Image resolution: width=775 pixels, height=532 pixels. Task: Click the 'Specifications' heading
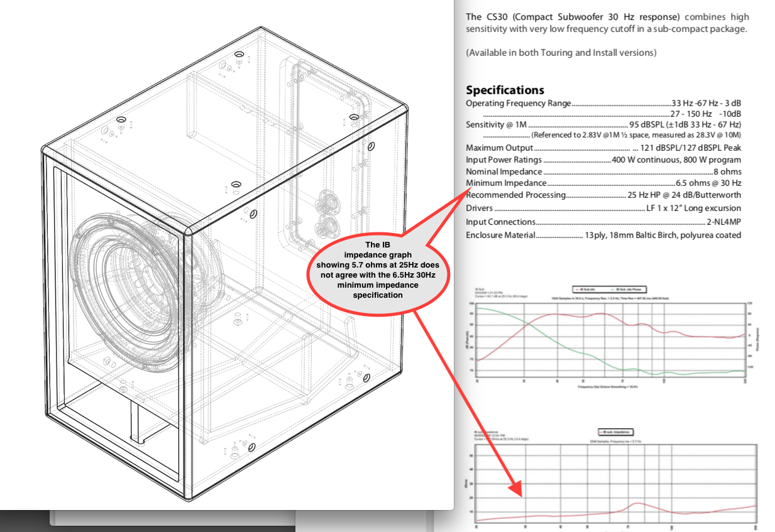point(505,90)
